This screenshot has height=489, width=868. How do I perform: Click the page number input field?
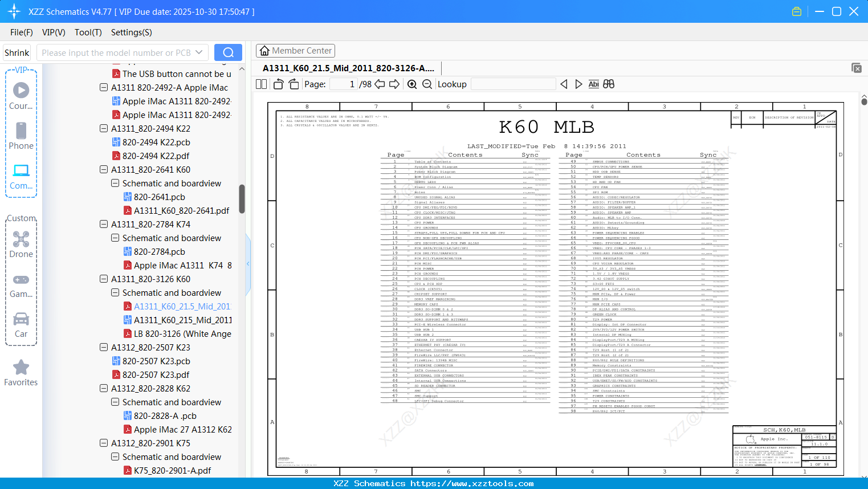click(343, 84)
